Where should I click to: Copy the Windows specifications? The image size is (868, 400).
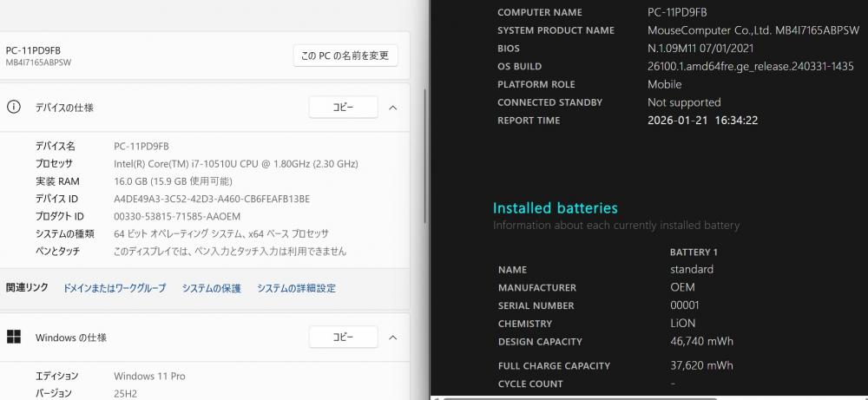tap(343, 337)
